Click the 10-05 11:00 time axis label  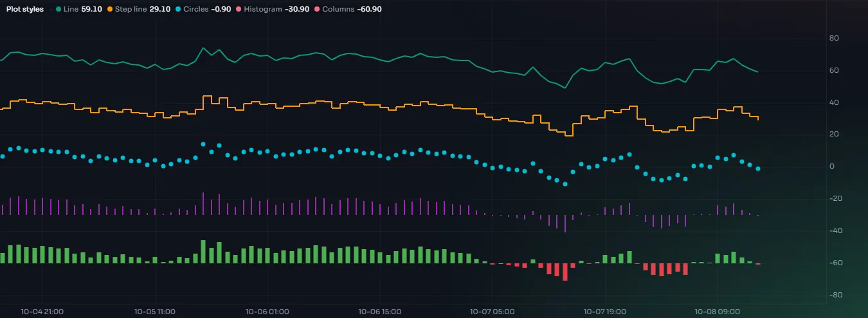155,312
